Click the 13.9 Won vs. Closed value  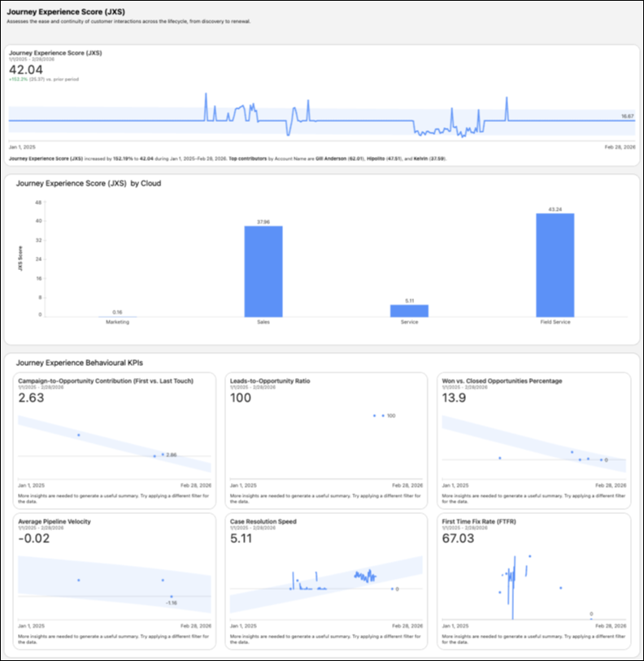click(454, 398)
